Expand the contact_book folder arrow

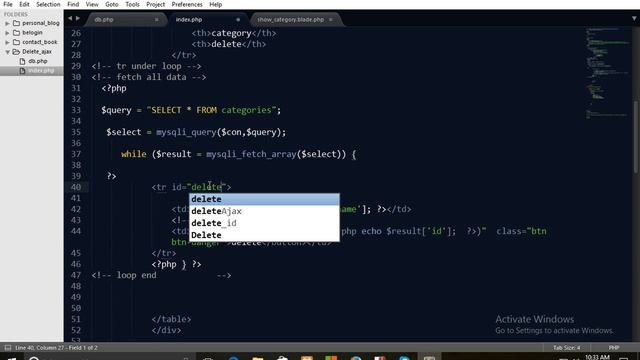pyautogui.click(x=7, y=42)
